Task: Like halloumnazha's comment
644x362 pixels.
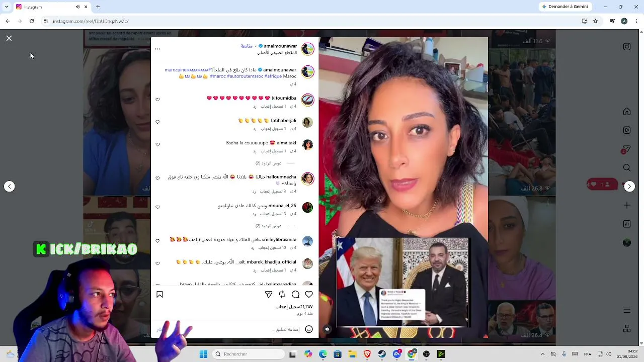Action: click(157, 178)
